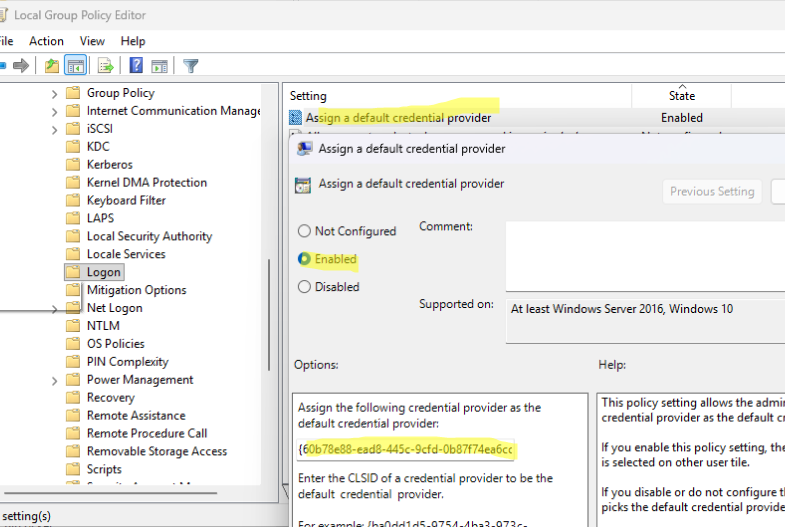Screen dimensions: 785x527
Task: Click the up one level folder icon
Action: 52,66
